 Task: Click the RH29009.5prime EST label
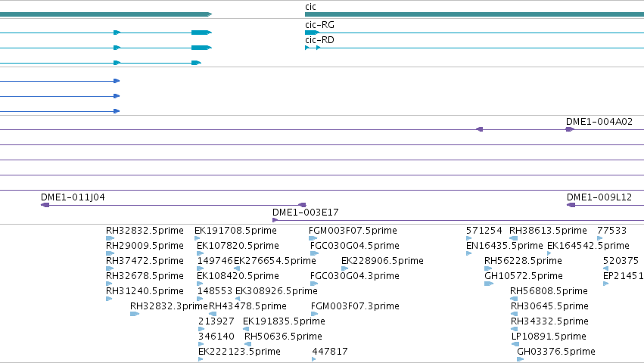tap(145, 246)
